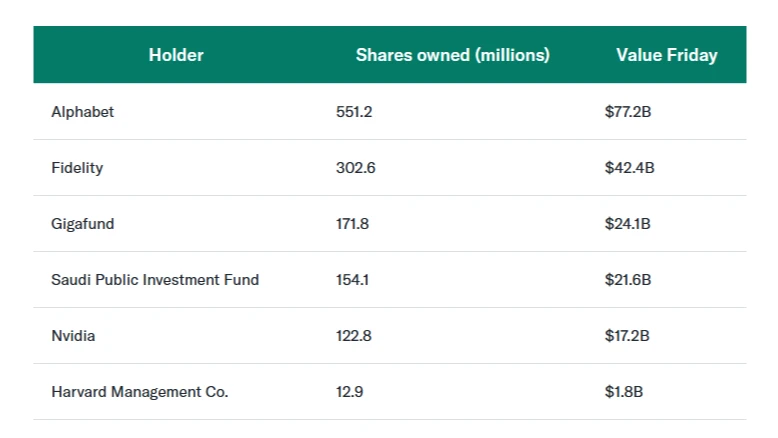Select the 'Value Friday' column header
The height and width of the screenshot is (438, 778).
click(666, 55)
